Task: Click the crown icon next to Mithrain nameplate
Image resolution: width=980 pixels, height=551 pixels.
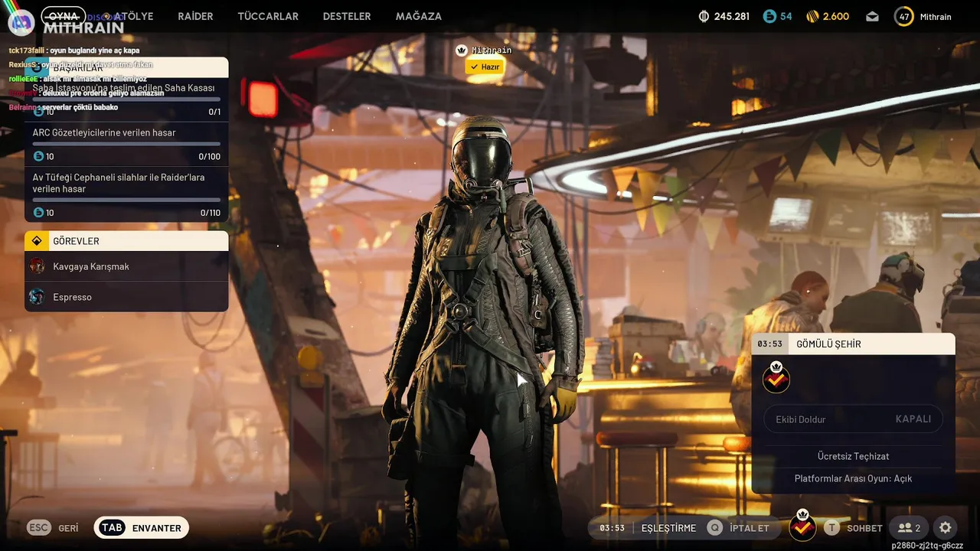Action: (x=461, y=51)
